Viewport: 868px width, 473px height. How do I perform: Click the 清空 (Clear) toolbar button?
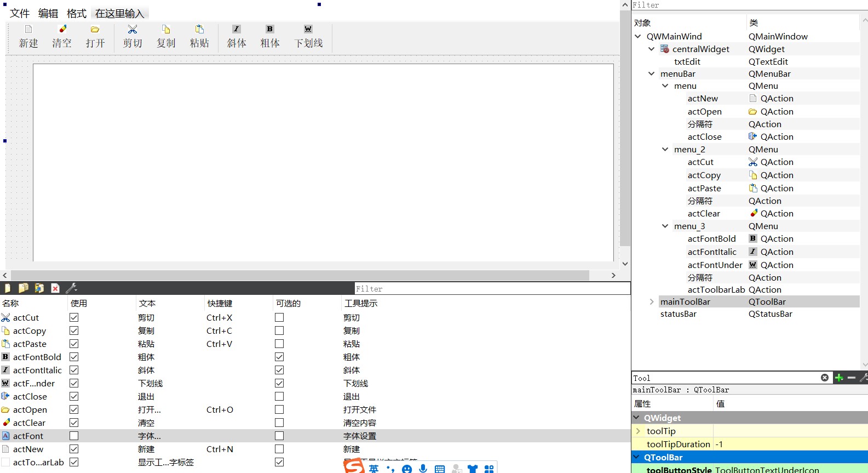click(x=62, y=37)
